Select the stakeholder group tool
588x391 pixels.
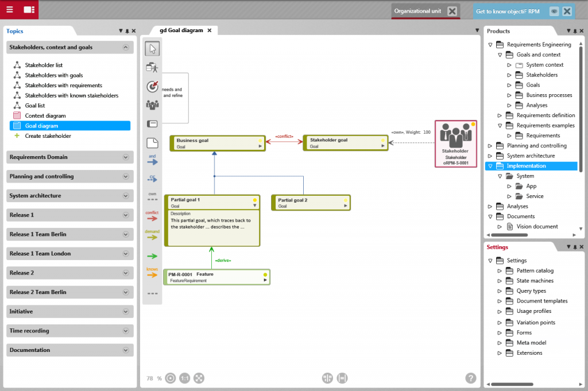pos(152,105)
